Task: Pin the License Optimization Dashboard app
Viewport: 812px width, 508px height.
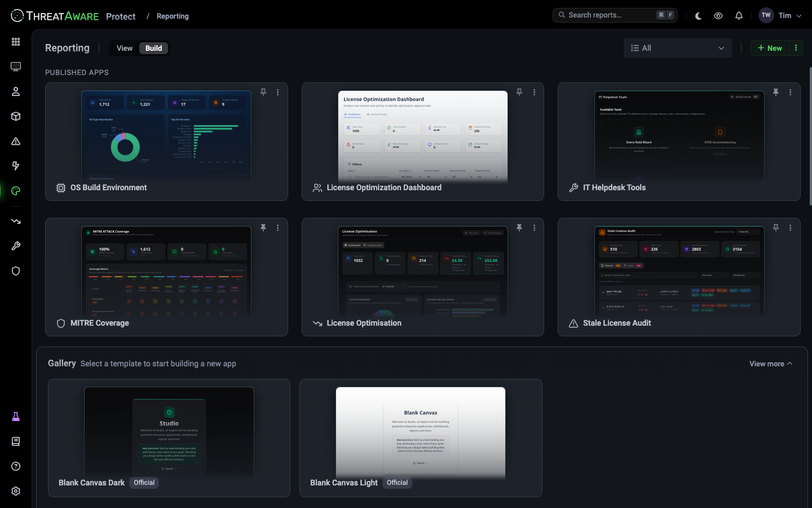Action: click(519, 92)
